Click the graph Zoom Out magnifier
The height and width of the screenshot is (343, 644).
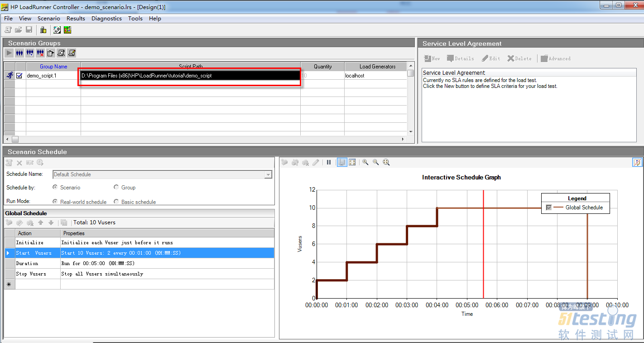[375, 162]
